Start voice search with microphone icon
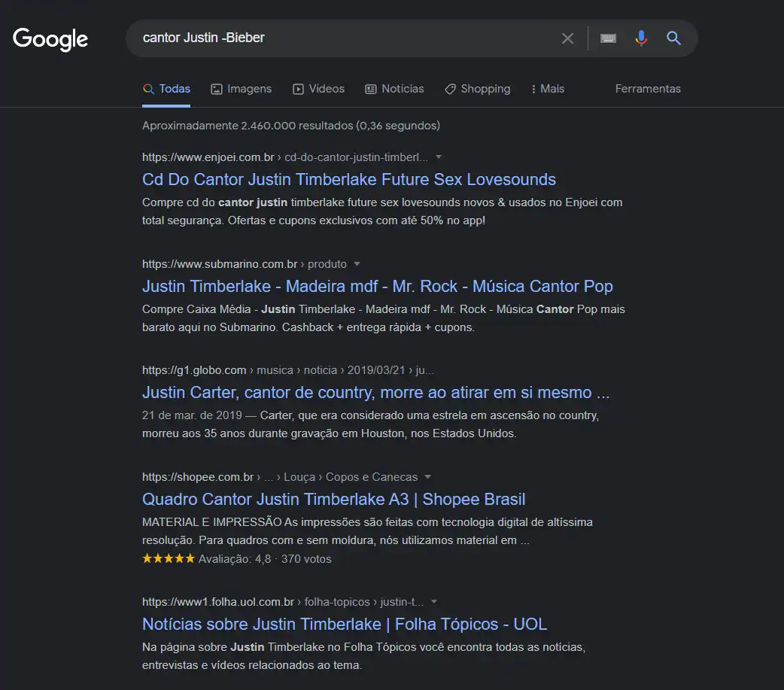Image resolution: width=784 pixels, height=690 pixels. (x=641, y=38)
